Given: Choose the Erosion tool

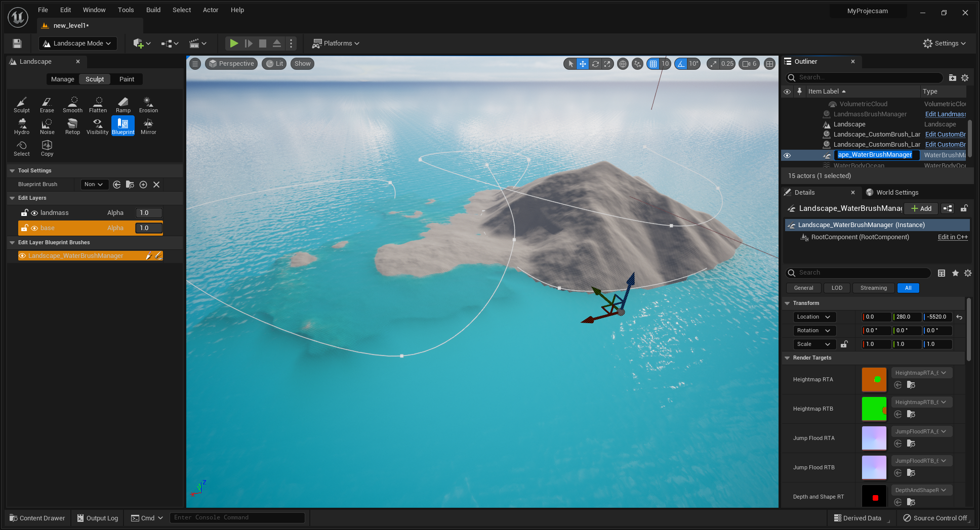Looking at the screenshot, I should coord(148,105).
